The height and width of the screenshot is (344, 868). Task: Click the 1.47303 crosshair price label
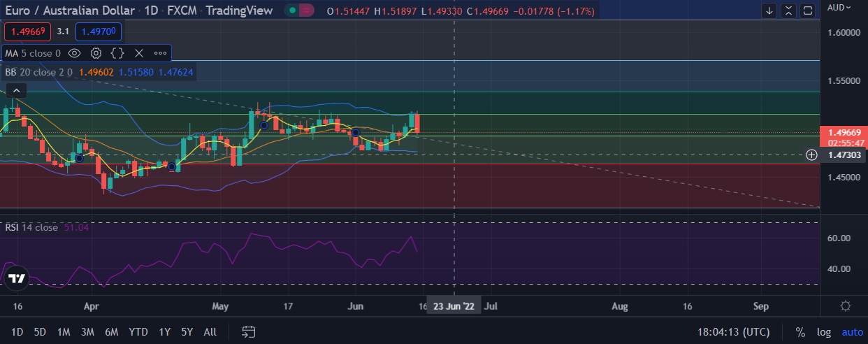click(844, 155)
